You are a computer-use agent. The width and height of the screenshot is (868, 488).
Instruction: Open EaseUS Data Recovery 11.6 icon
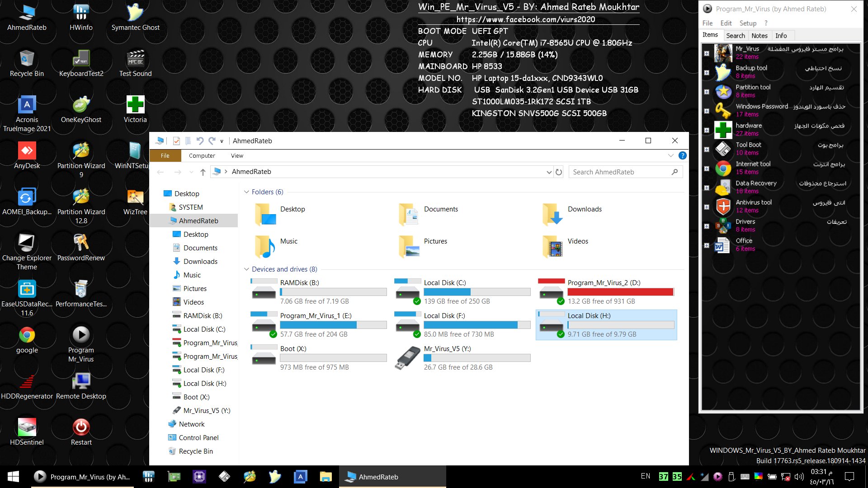27,298
